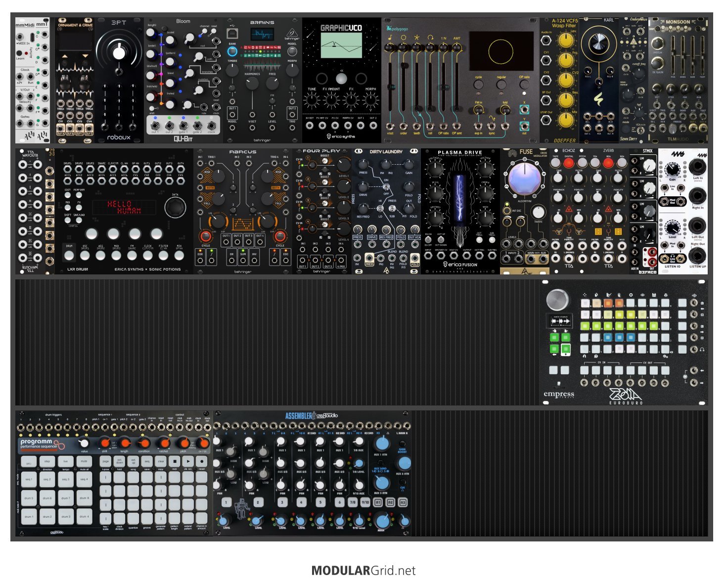Click the TREBLE knob on Plasma Drive
The height and width of the screenshot is (581, 728).
(x=486, y=193)
